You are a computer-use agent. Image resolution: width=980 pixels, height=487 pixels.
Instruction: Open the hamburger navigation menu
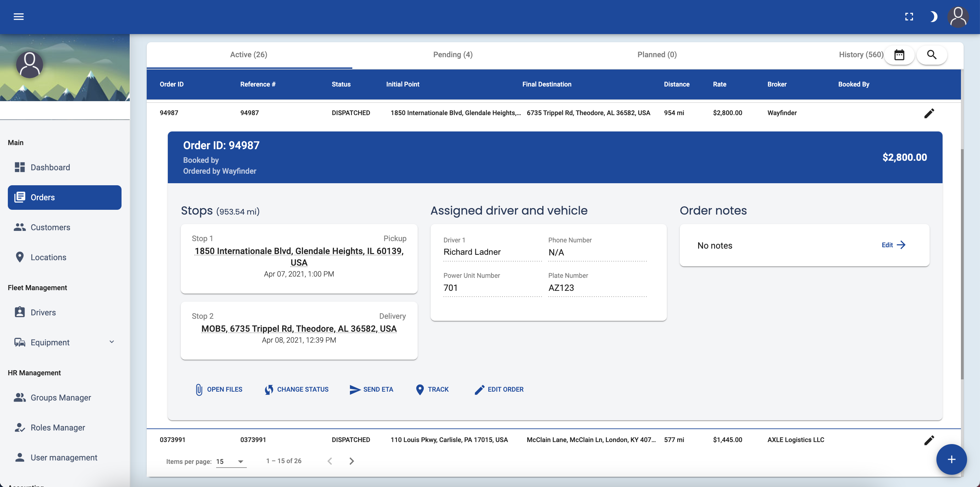point(18,16)
